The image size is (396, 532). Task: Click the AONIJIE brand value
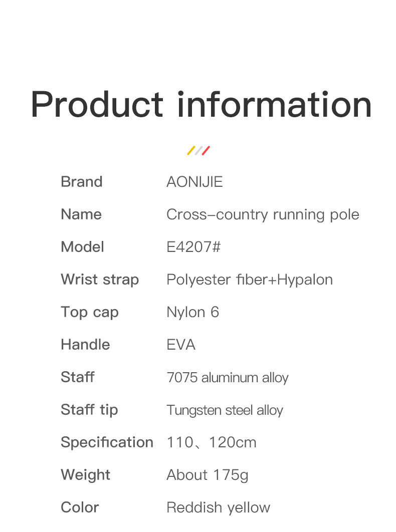tap(194, 182)
